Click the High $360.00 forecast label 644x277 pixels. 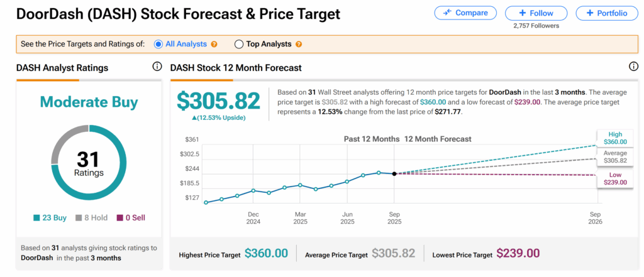(615, 138)
